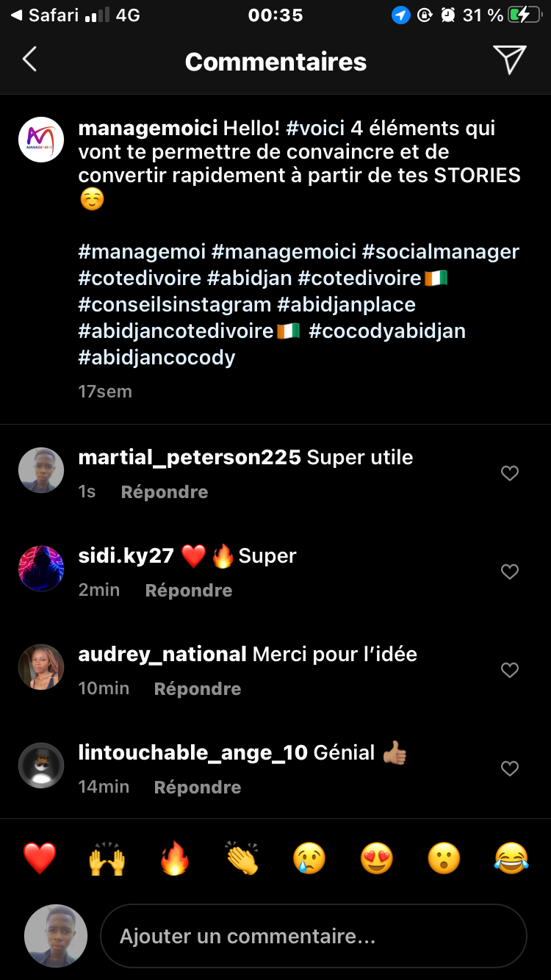Reply to martial_peterson225's comment
551x980 pixels.
point(165,492)
